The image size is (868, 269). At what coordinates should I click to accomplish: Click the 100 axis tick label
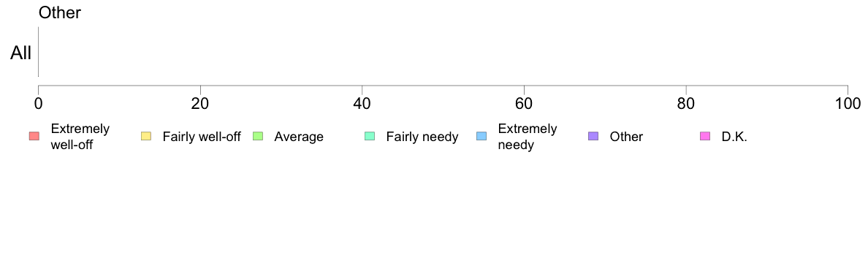[847, 104]
